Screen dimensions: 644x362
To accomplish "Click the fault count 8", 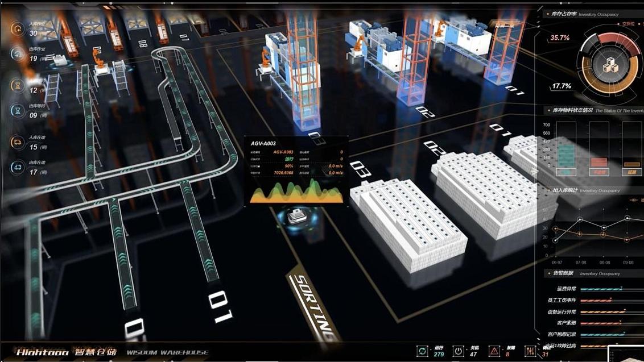I will [x=507, y=354].
